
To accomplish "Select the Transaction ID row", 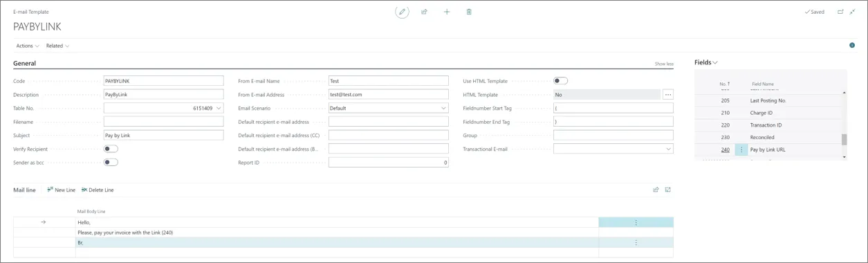I will (x=768, y=125).
